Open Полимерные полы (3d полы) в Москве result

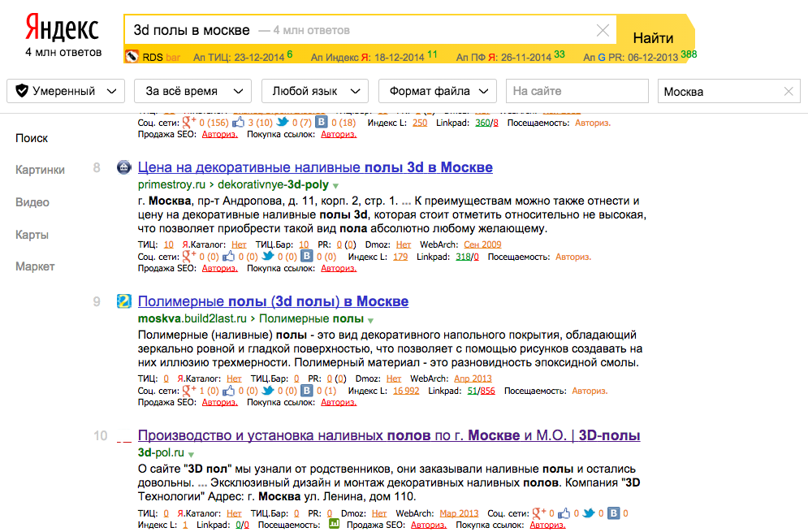(273, 301)
